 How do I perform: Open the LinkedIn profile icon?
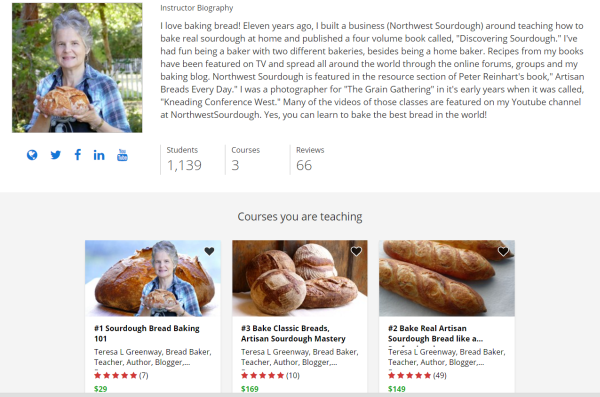pyautogui.click(x=99, y=155)
